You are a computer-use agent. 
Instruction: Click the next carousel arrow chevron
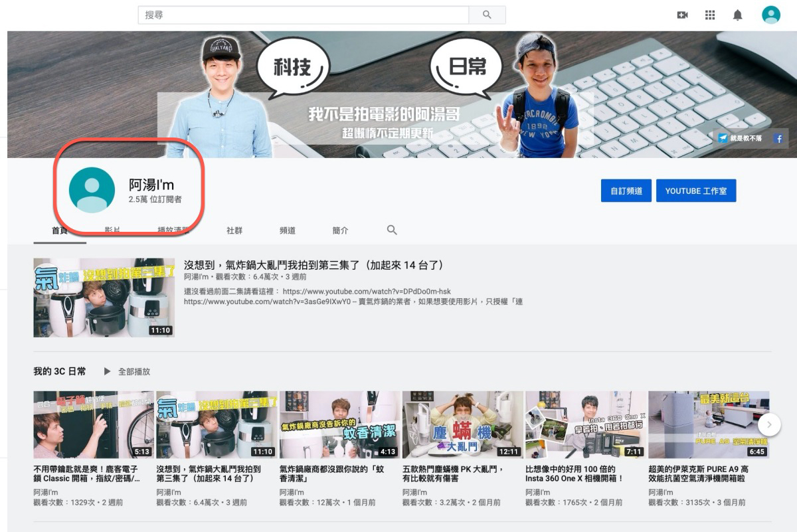pos(769,424)
